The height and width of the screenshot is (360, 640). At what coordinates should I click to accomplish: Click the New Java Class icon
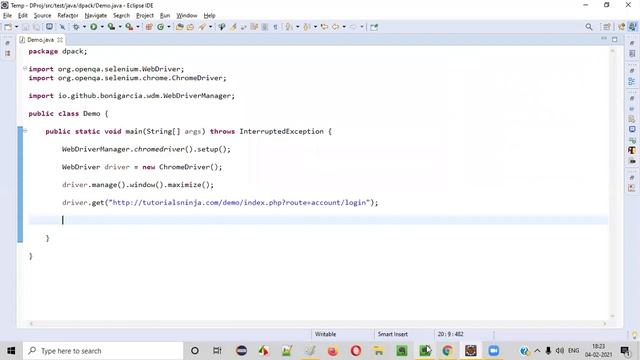coord(160,27)
